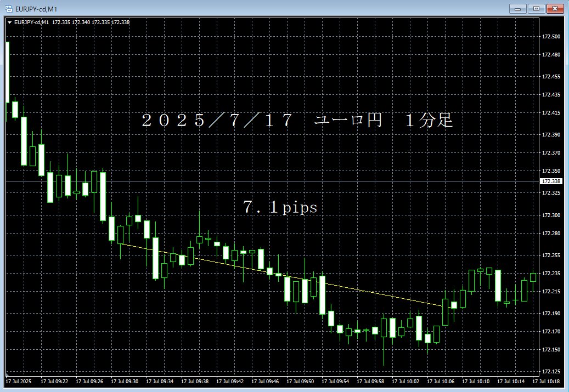Screen dimensions: 569x392
Task: Click the 7.1pips text annotation
Action: pos(280,208)
